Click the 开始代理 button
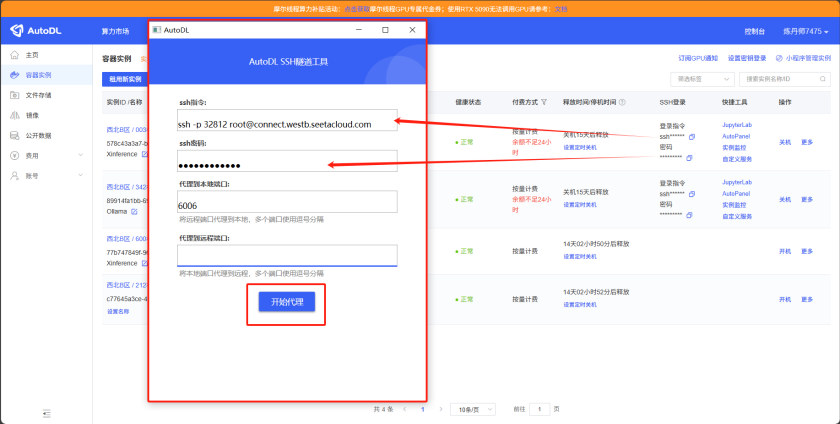Image resolution: width=840 pixels, height=424 pixels. (x=287, y=302)
